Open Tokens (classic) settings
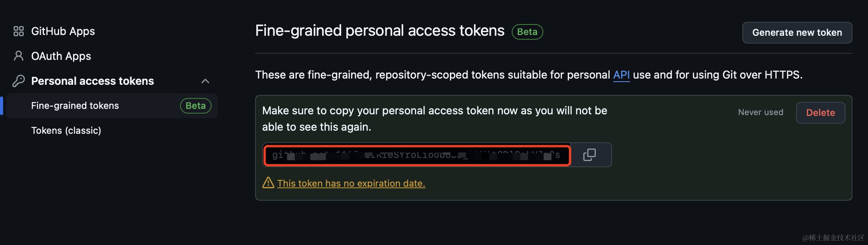 pyautogui.click(x=66, y=130)
